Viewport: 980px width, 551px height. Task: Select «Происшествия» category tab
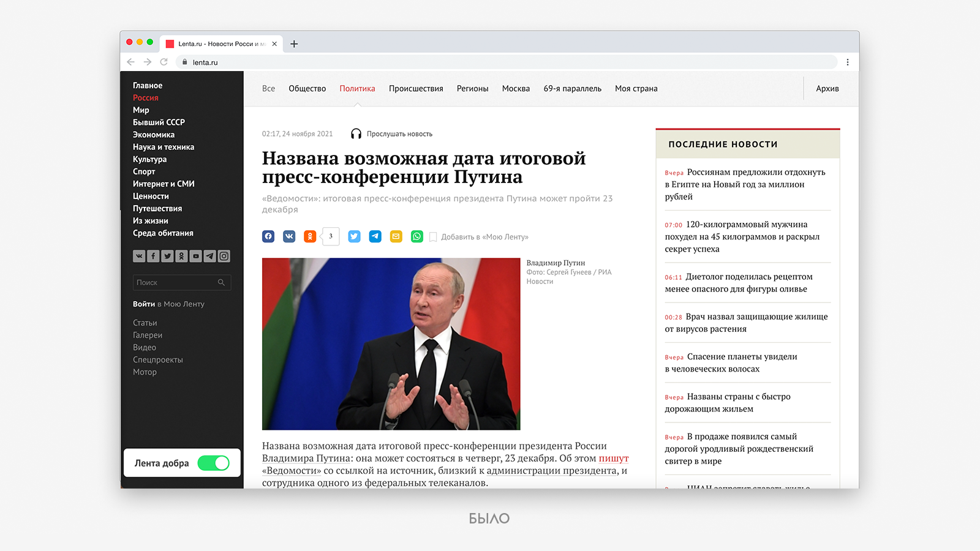[416, 89]
